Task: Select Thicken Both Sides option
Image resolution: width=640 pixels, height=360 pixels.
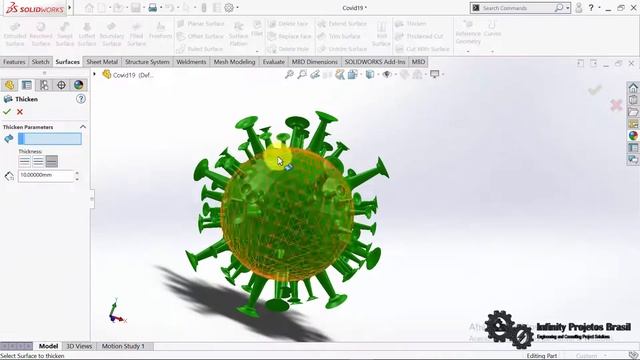Action: [38, 162]
